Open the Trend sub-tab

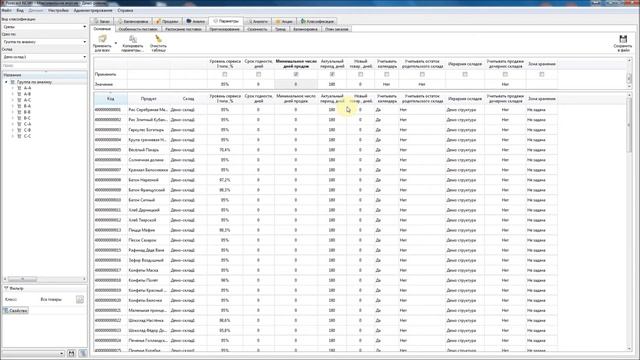pyautogui.click(x=280, y=29)
